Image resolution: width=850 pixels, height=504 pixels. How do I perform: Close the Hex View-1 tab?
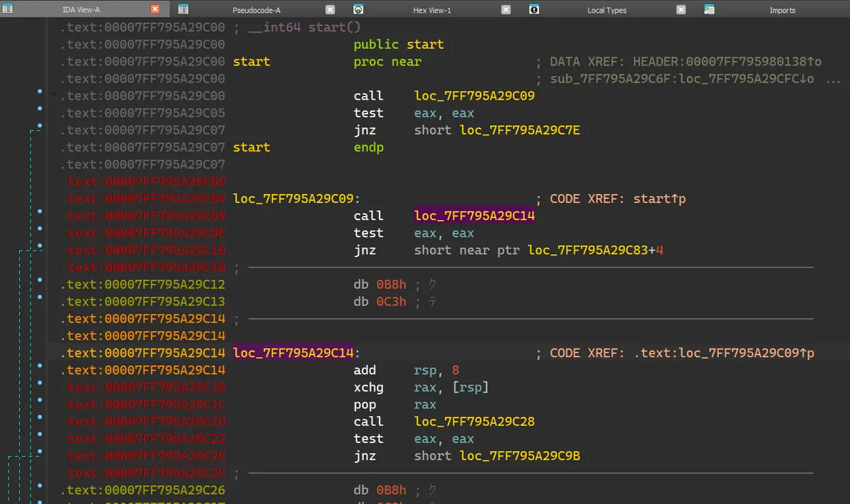(x=506, y=10)
